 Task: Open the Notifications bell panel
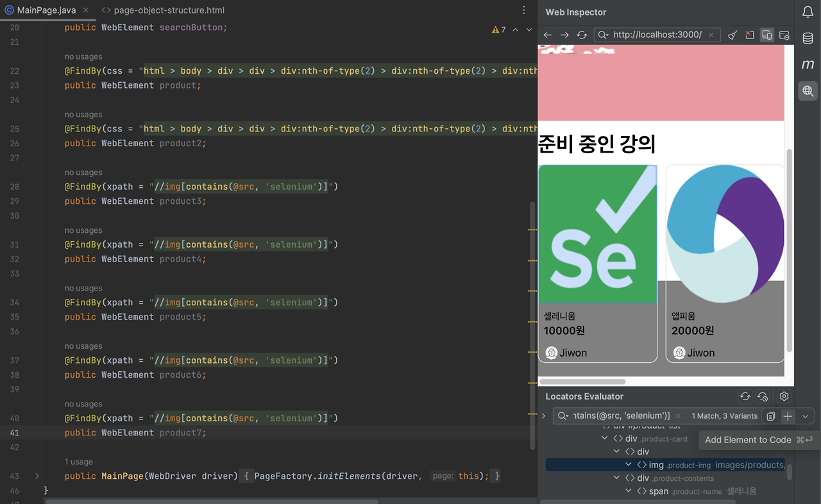point(808,11)
